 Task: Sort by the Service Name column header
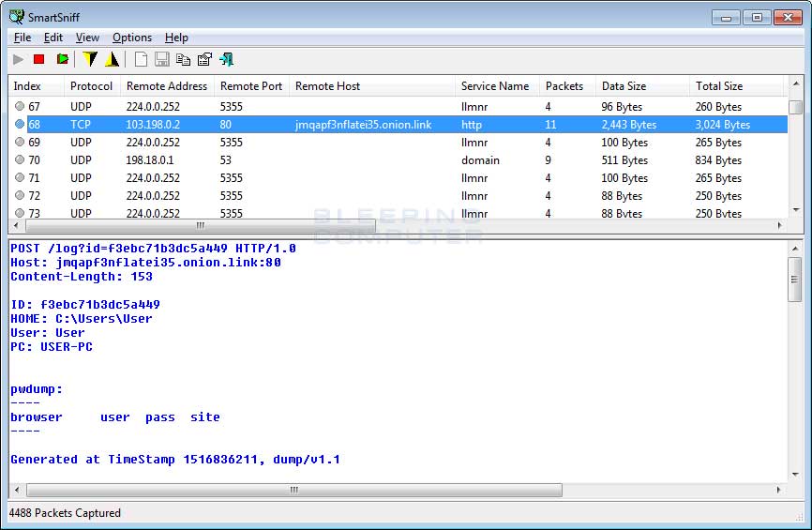497,86
